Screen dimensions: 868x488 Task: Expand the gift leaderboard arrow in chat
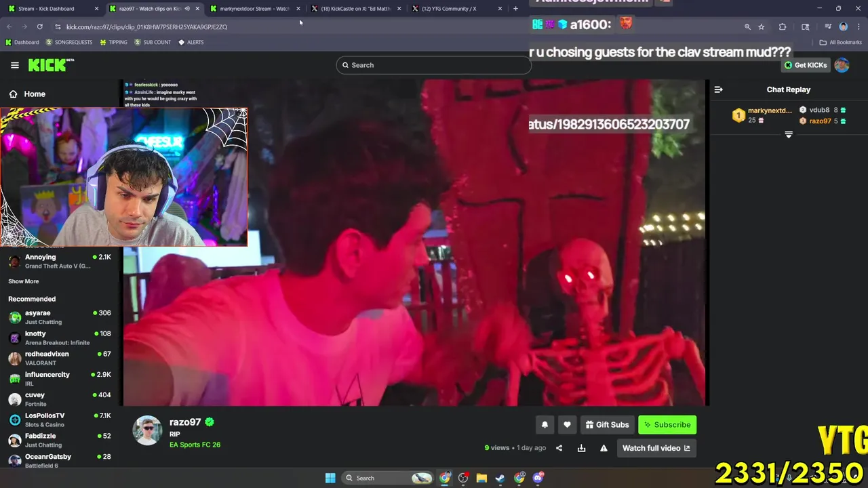coord(789,135)
